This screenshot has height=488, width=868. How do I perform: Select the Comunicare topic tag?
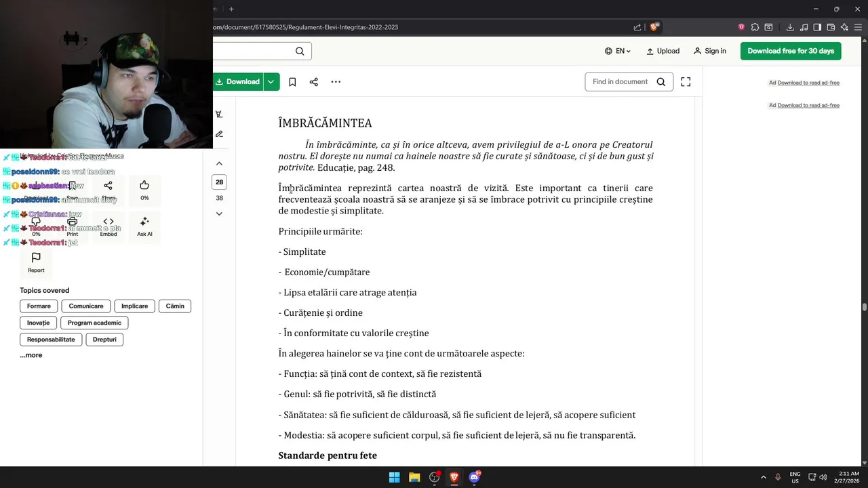coord(86,306)
